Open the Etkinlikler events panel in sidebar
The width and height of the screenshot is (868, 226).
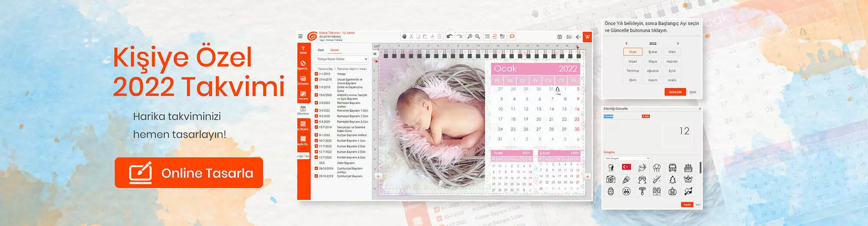(x=303, y=111)
